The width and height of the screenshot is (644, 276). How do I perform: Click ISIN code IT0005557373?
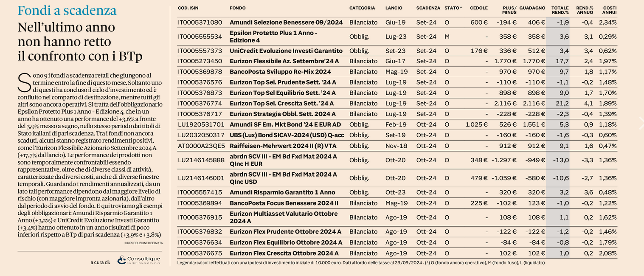click(x=200, y=51)
